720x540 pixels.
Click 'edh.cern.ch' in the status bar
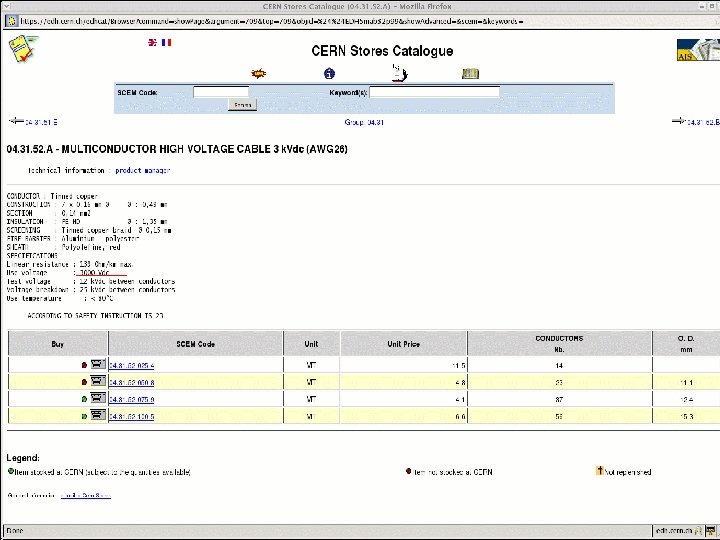[674, 531]
